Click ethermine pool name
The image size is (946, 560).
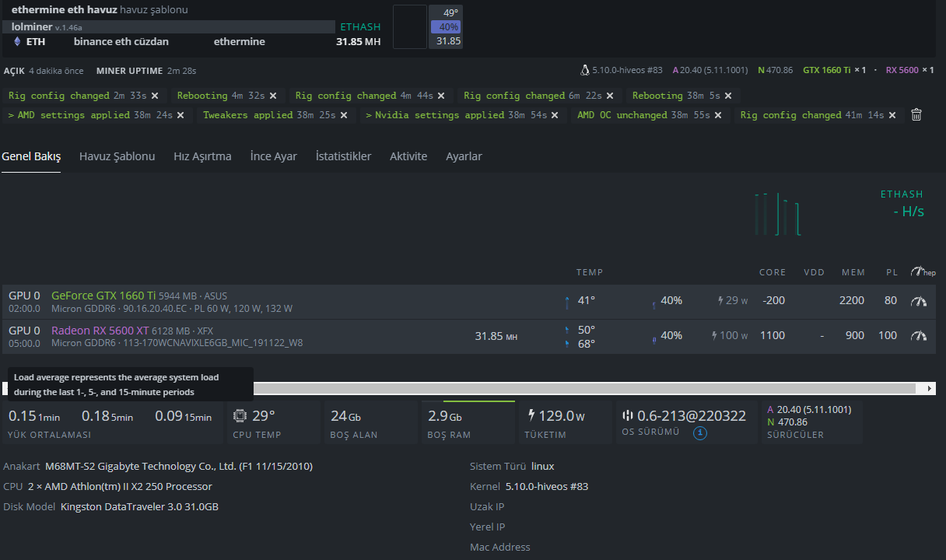(x=240, y=42)
